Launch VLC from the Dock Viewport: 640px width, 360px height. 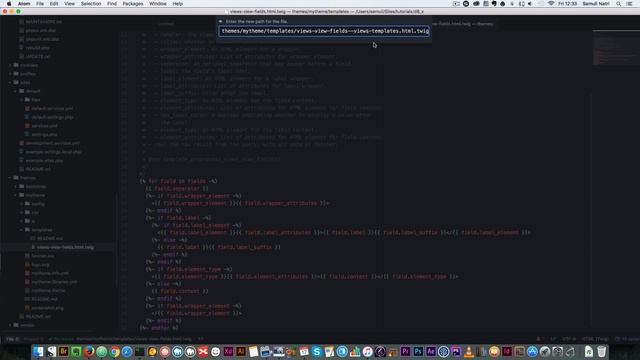click(469, 351)
